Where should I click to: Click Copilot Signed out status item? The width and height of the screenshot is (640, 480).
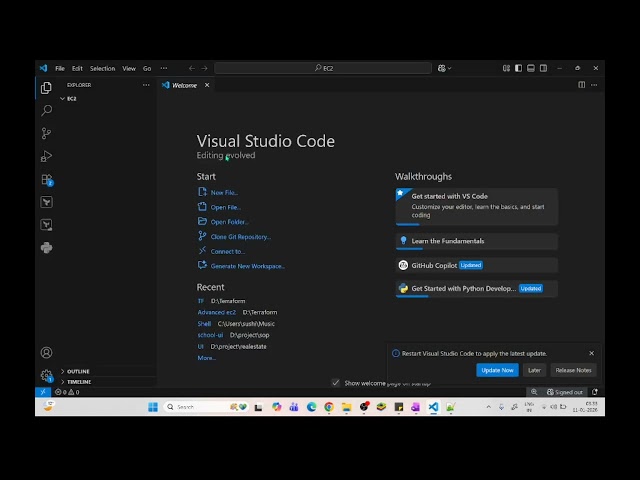tap(565, 392)
